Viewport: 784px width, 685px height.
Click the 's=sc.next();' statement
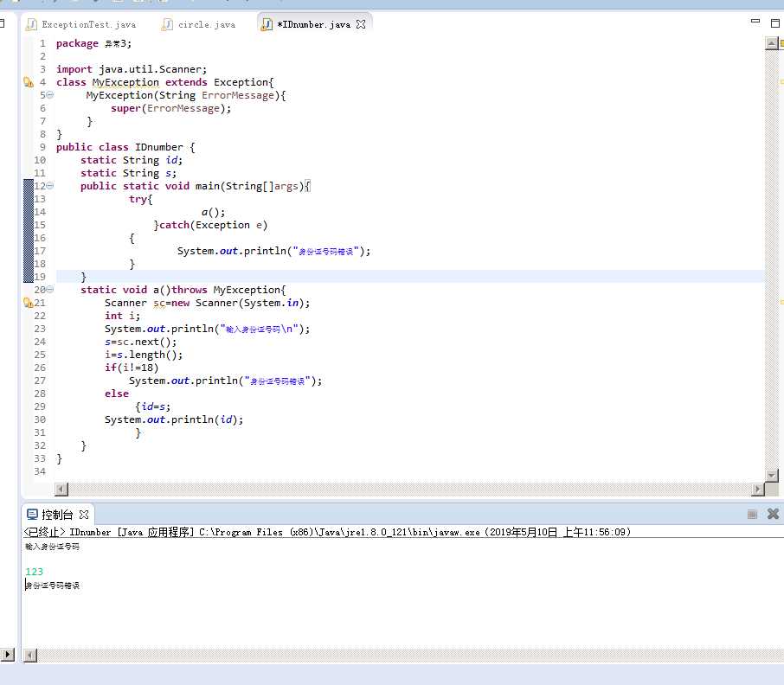tap(140, 342)
